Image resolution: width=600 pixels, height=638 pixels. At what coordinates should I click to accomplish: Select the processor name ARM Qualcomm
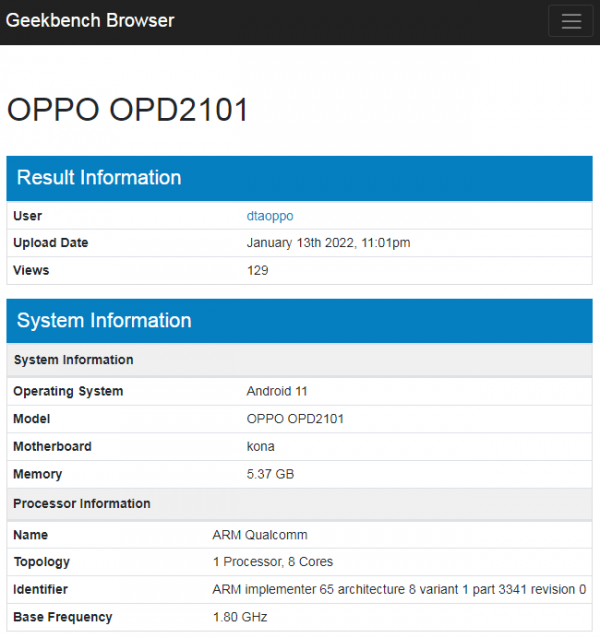tap(260, 535)
